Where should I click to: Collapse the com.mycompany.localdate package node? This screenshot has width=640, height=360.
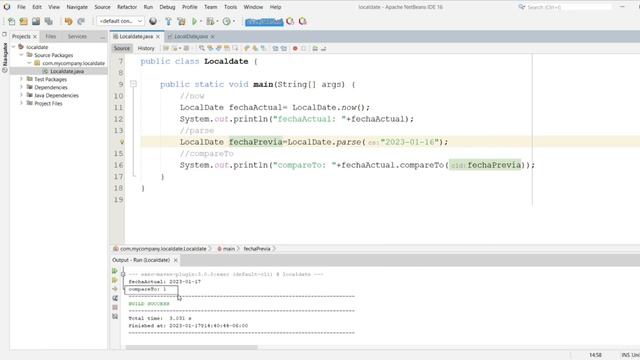pos(29,63)
